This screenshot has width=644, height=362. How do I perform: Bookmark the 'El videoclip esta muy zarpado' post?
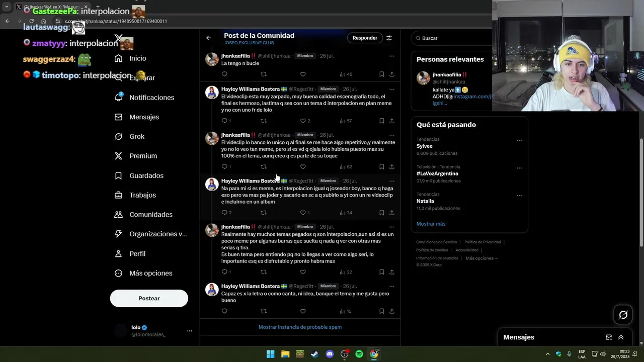[x=381, y=121]
